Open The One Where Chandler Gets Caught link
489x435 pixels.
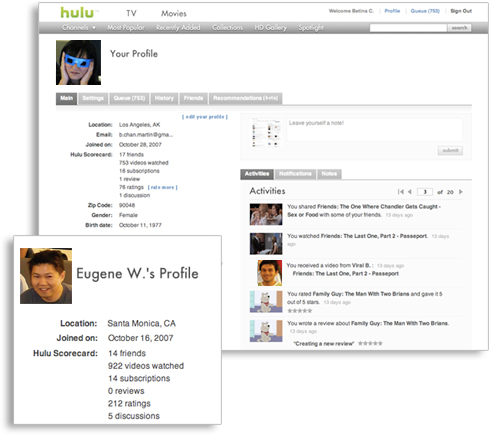click(364, 211)
